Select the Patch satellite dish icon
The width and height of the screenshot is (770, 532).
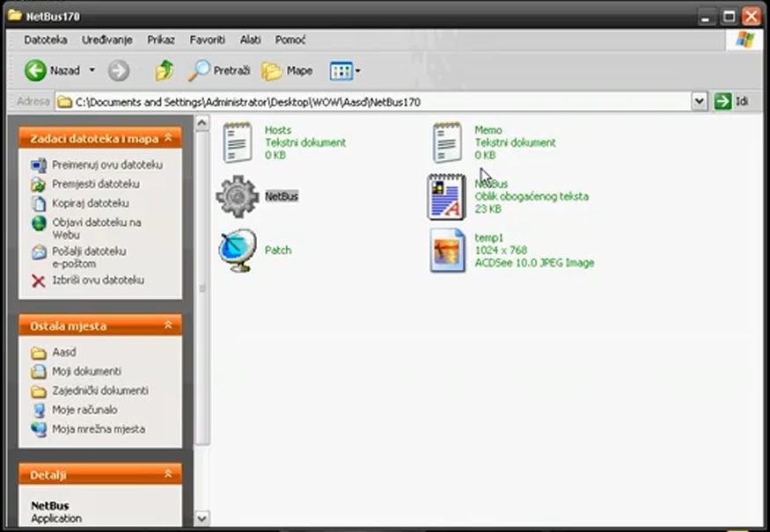coord(238,251)
